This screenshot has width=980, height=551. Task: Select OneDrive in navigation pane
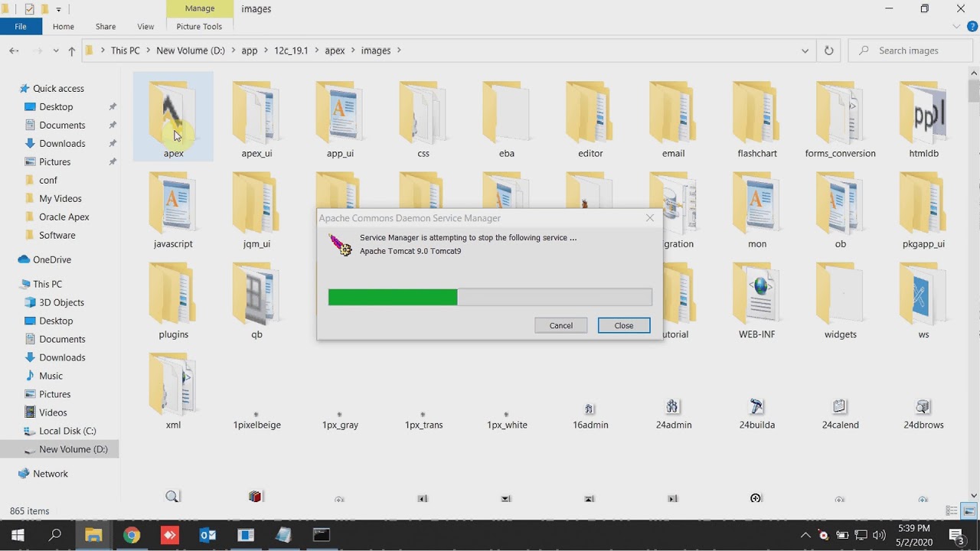pyautogui.click(x=51, y=259)
